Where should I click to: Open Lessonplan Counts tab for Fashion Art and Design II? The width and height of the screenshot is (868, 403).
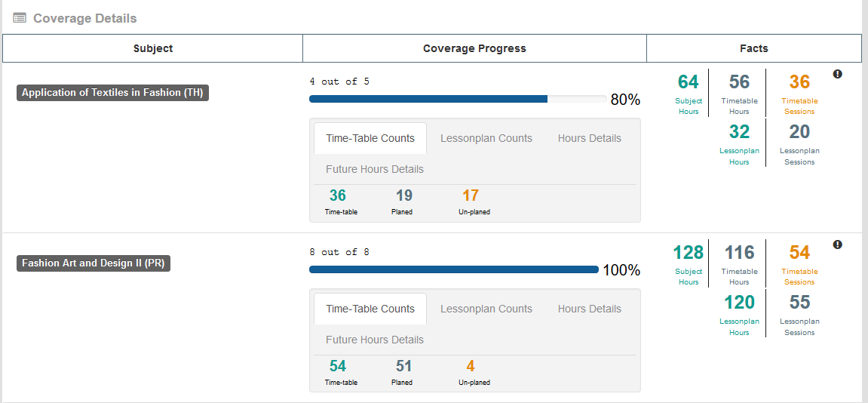click(x=486, y=309)
